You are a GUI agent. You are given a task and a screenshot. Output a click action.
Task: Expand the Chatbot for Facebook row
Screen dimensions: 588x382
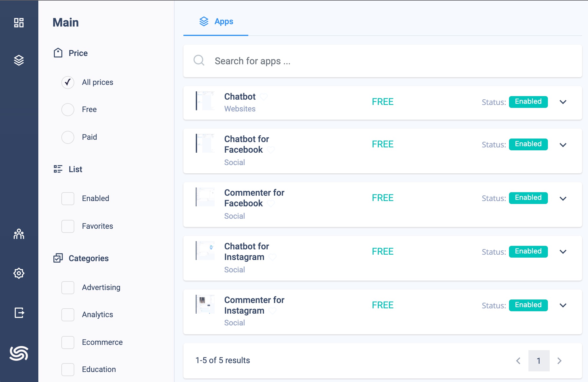[563, 145]
